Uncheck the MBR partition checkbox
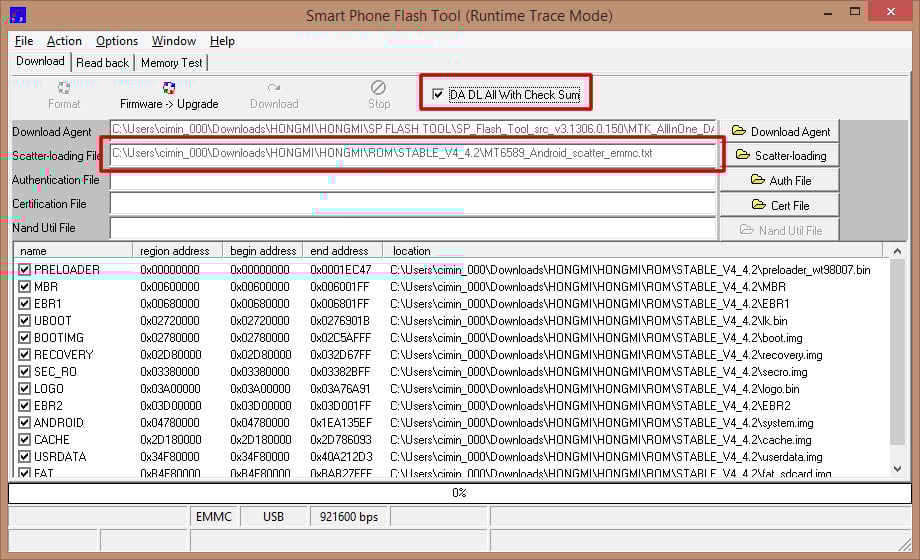Viewport: 920px width, 560px height. (24, 286)
